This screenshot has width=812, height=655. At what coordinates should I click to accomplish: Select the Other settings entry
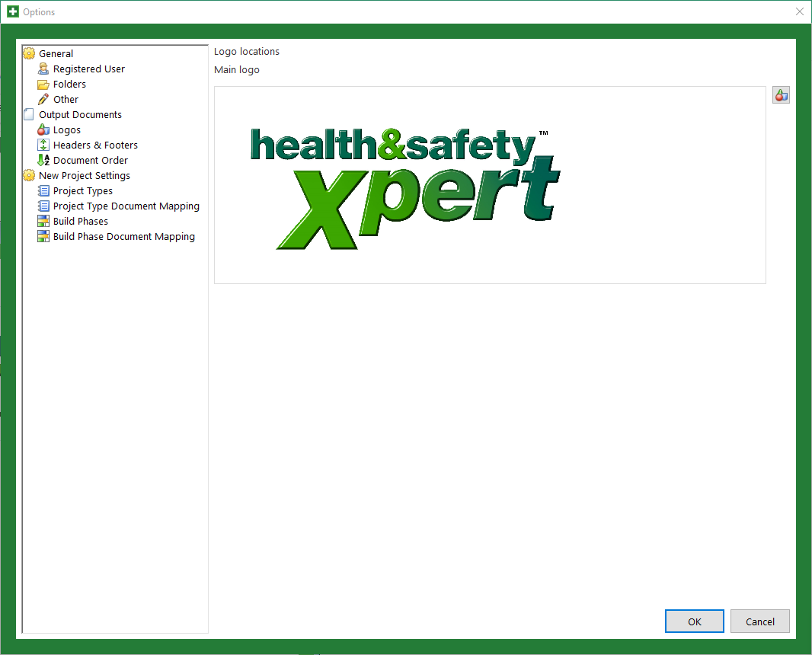[x=66, y=100]
